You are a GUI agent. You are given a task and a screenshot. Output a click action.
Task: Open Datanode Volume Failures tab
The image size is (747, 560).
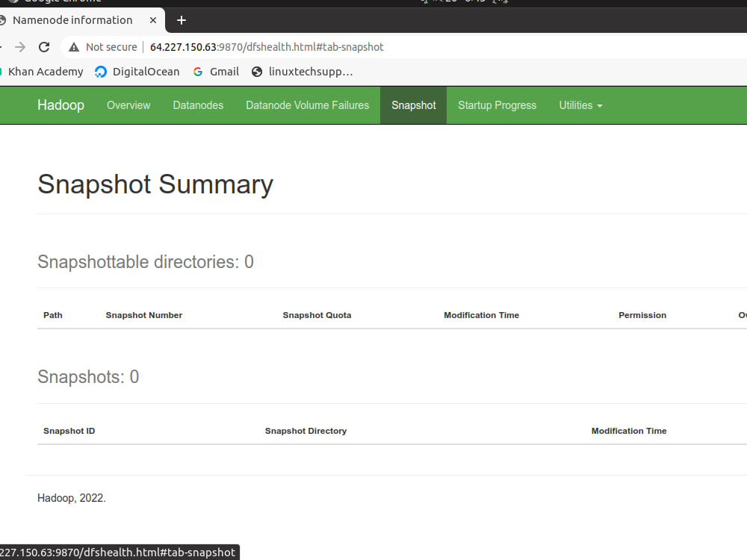(x=307, y=105)
